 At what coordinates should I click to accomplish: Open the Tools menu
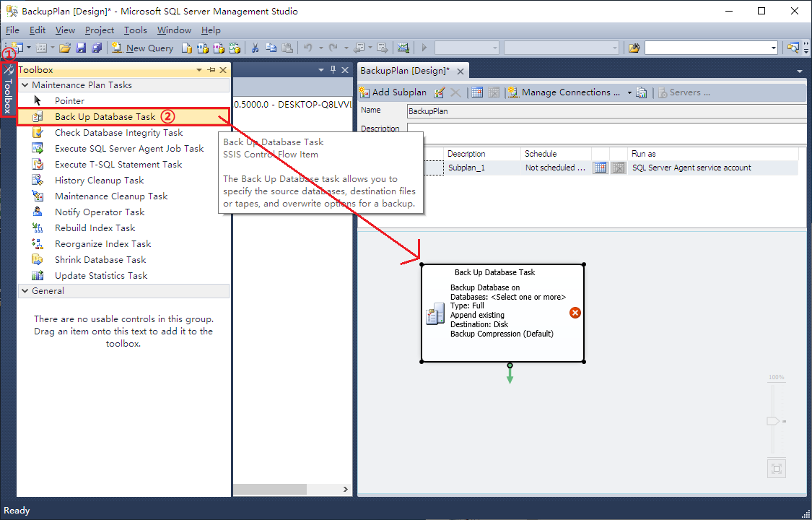pyautogui.click(x=135, y=30)
